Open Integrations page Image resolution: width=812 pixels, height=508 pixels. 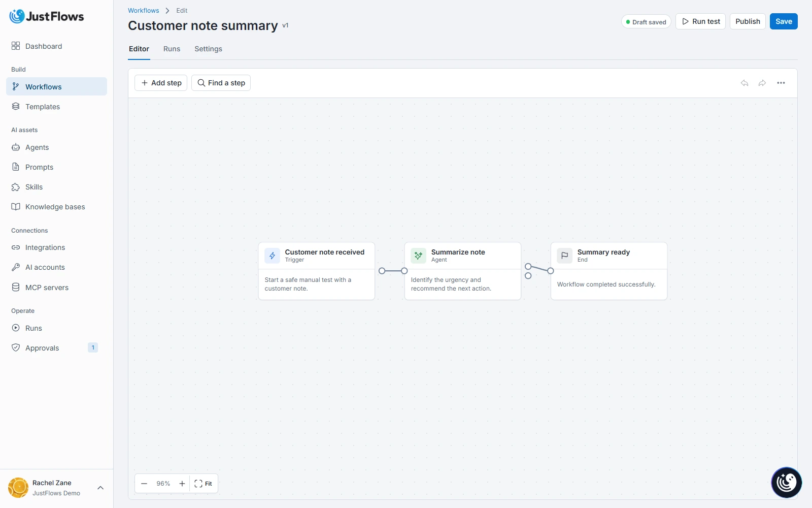56,247
